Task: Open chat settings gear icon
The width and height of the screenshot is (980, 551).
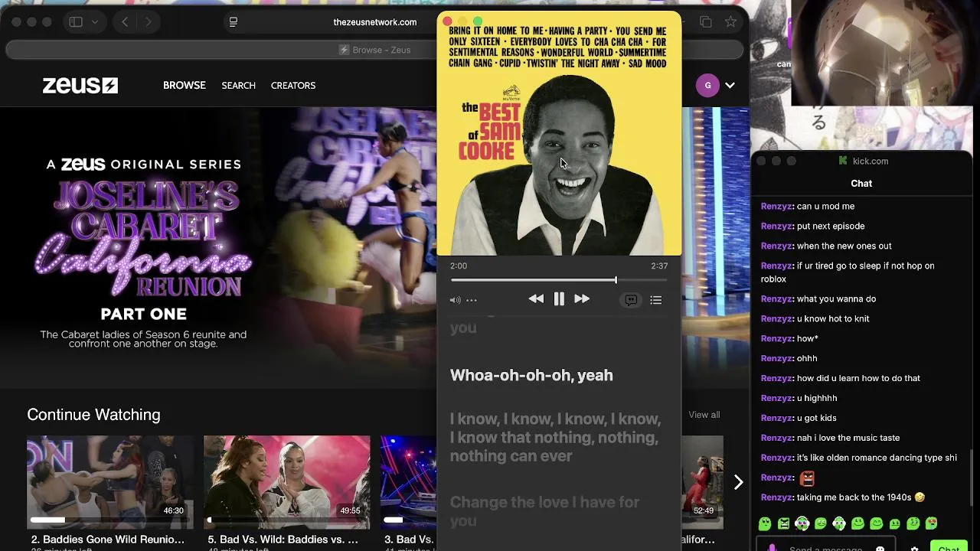Action: tap(914, 548)
